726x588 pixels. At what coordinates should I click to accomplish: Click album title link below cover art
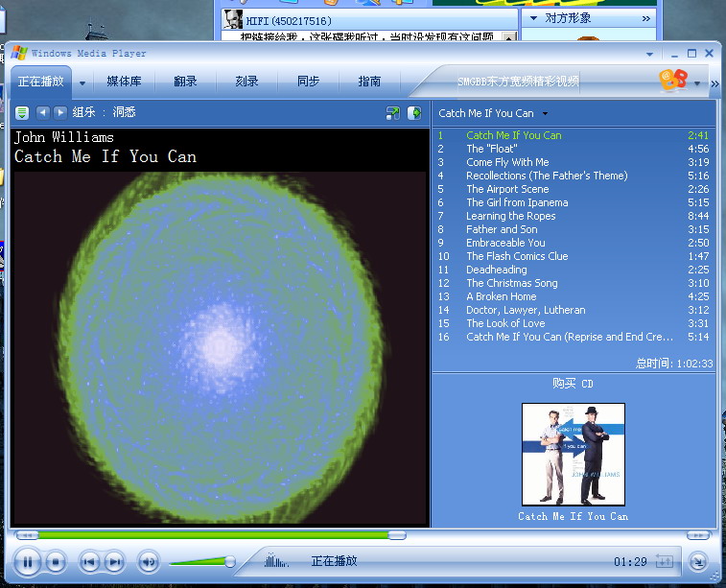pyautogui.click(x=574, y=516)
